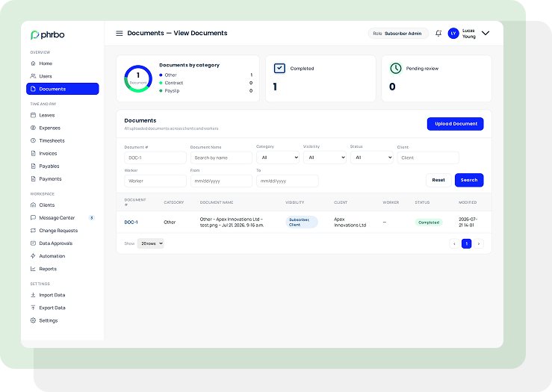Open the 20 rows page-size dropdown
The image size is (552, 392).
click(x=151, y=243)
